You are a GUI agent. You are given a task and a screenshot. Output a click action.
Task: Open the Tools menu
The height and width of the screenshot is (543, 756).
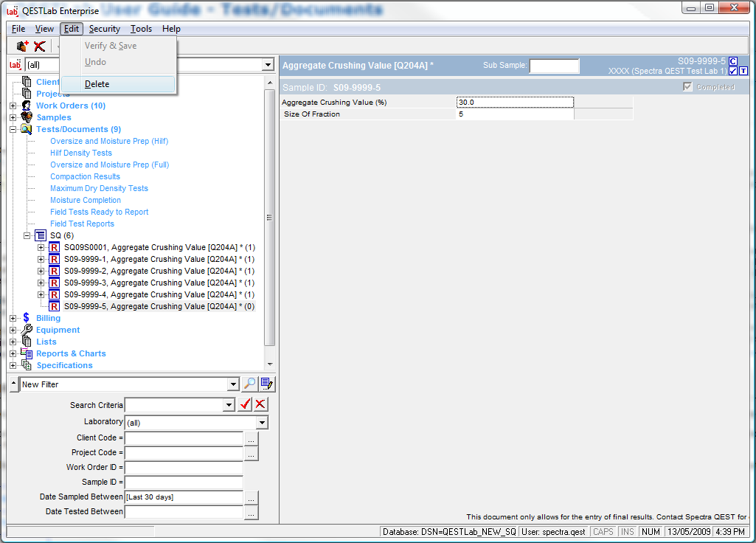(141, 29)
